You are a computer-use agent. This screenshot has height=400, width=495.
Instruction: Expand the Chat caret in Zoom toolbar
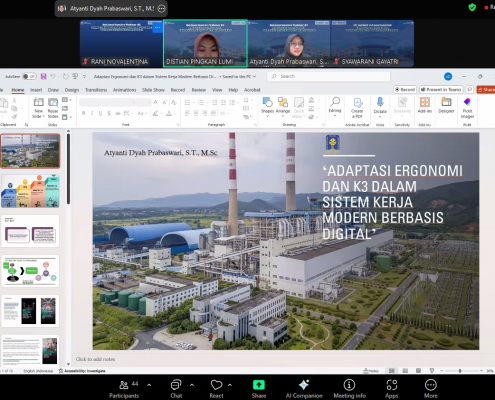[x=192, y=385]
